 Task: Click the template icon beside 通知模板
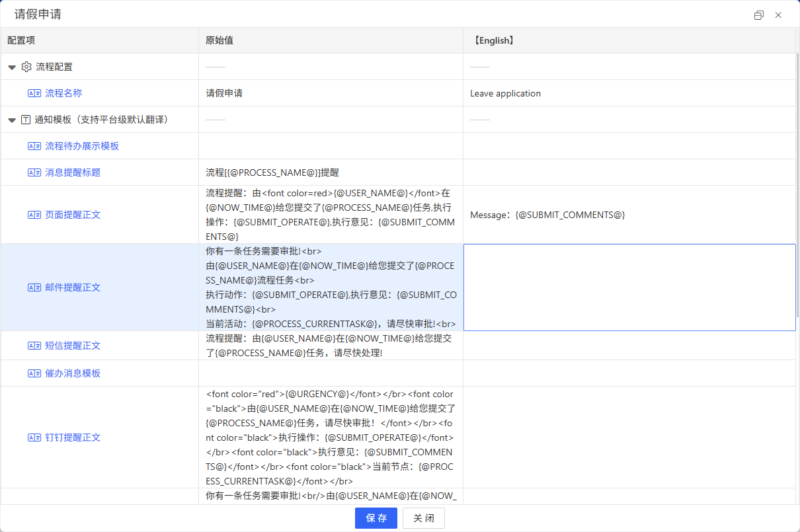coord(26,120)
